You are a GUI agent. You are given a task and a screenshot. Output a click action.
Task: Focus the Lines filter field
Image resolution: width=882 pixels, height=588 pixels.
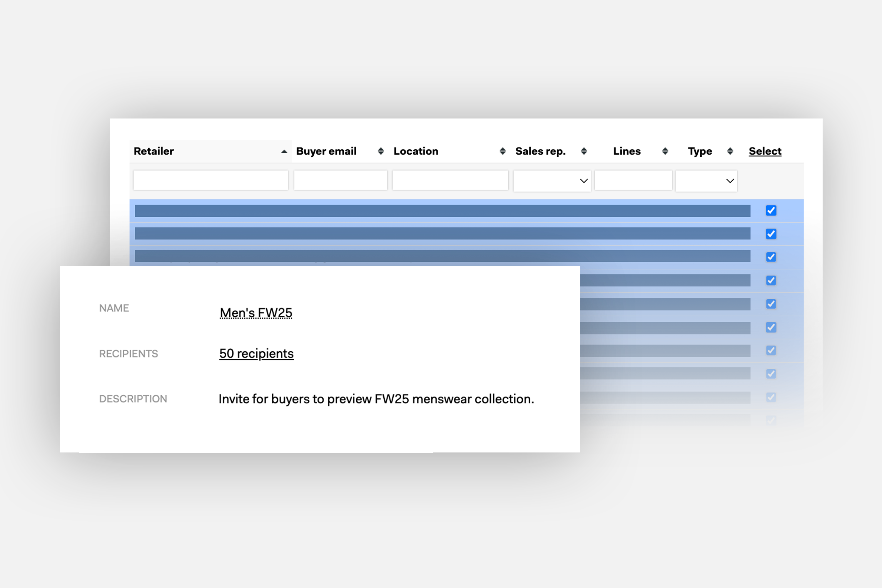point(633,181)
